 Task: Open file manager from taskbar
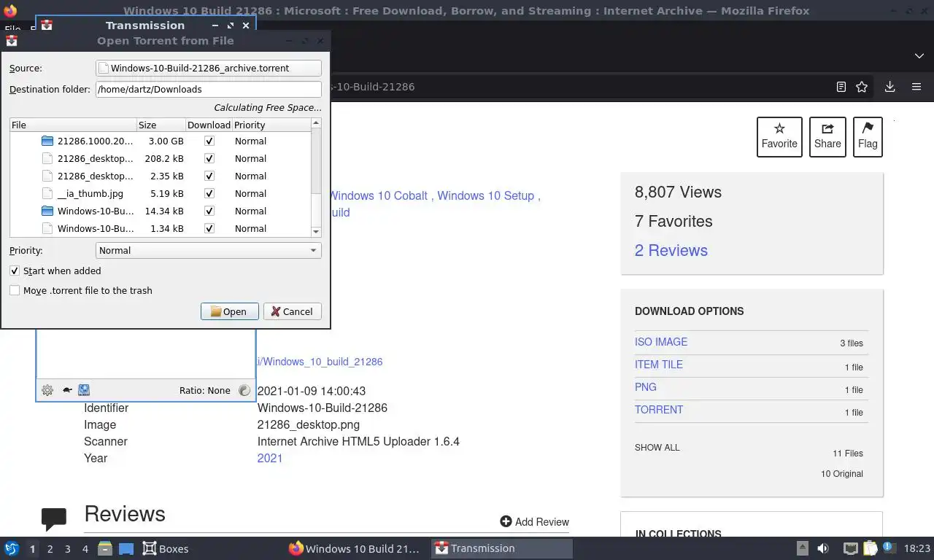105,548
